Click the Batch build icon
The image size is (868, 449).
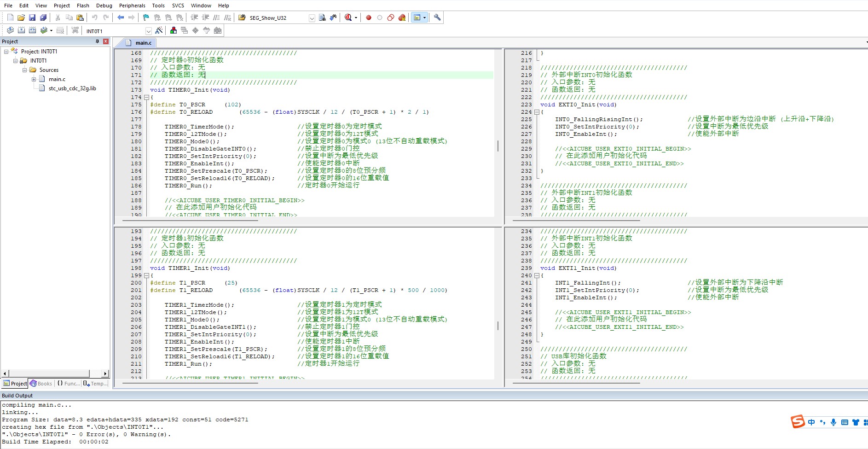tap(44, 30)
